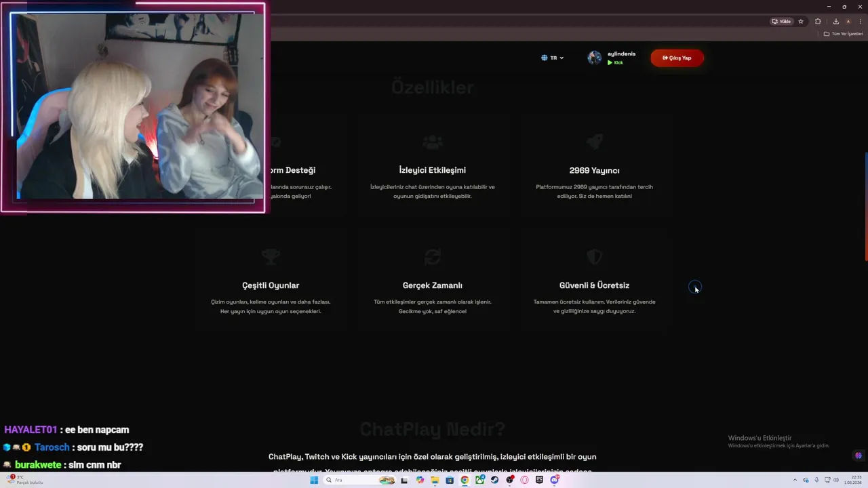Viewport: 868px width, 488px height.
Task: Click the rocket icon above 2969 Yayıncı
Action: [x=595, y=142]
